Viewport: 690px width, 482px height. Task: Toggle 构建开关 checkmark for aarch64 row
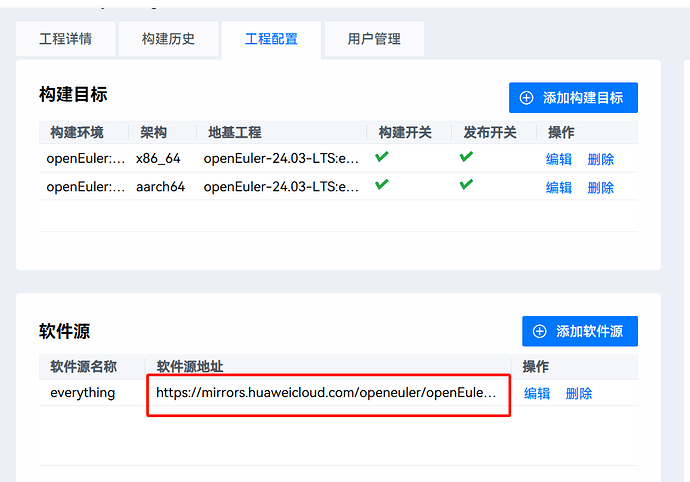[381, 185]
